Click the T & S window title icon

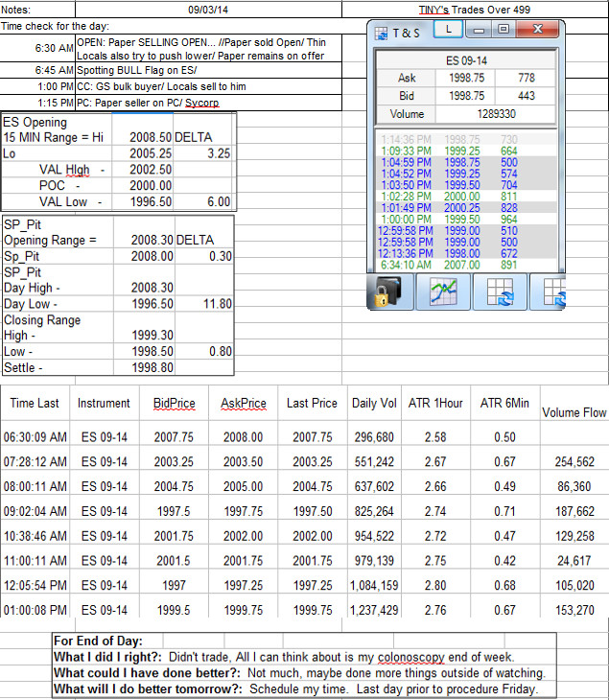[381, 33]
